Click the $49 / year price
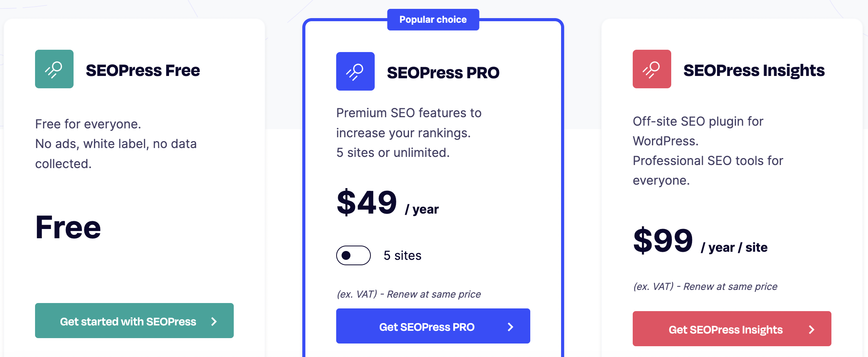The image size is (868, 357). pyautogui.click(x=388, y=203)
